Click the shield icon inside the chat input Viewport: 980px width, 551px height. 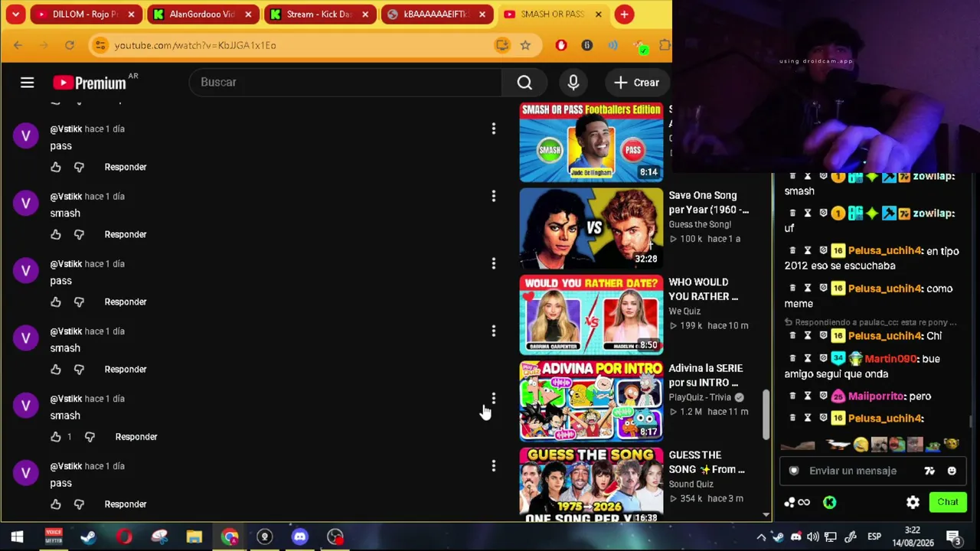click(x=794, y=471)
